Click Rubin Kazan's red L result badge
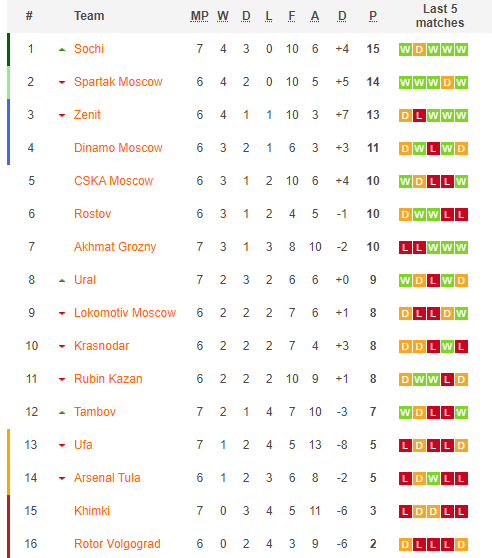Viewport: 492px width, 558px height. 447,380
